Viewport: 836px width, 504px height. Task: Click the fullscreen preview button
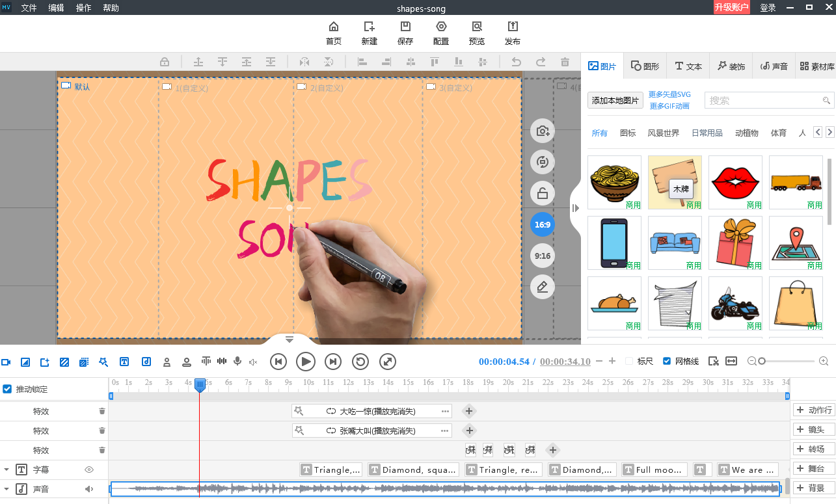(x=388, y=361)
